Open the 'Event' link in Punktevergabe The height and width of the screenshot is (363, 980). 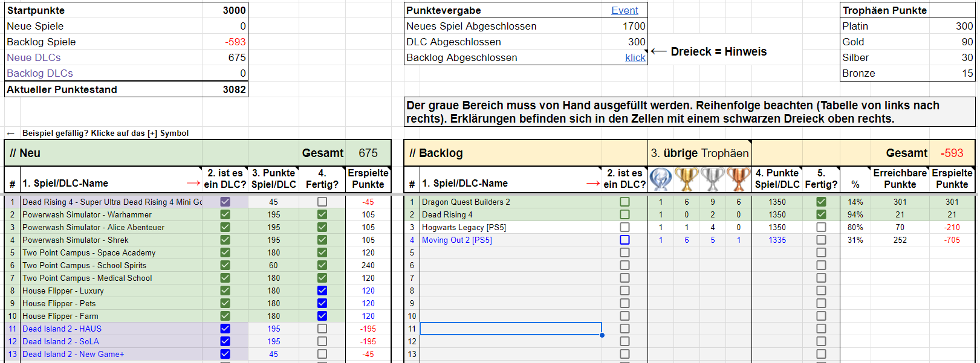(x=625, y=10)
